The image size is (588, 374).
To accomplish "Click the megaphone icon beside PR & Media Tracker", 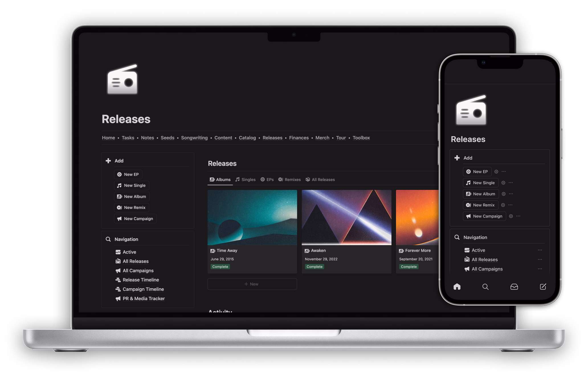I will [x=118, y=298].
